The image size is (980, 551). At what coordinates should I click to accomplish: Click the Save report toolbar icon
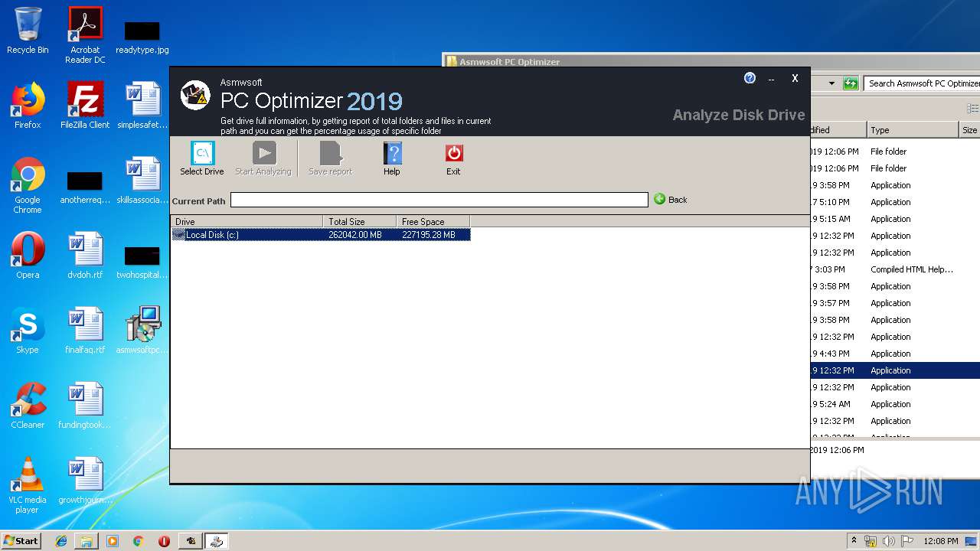[x=330, y=158]
